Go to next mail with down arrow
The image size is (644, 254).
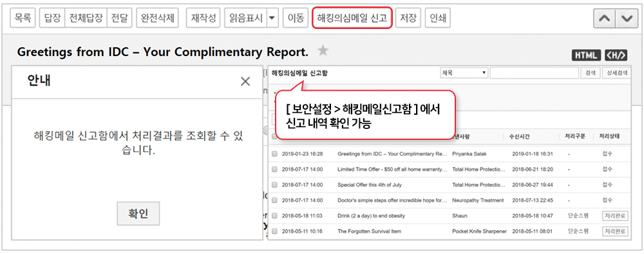click(627, 19)
